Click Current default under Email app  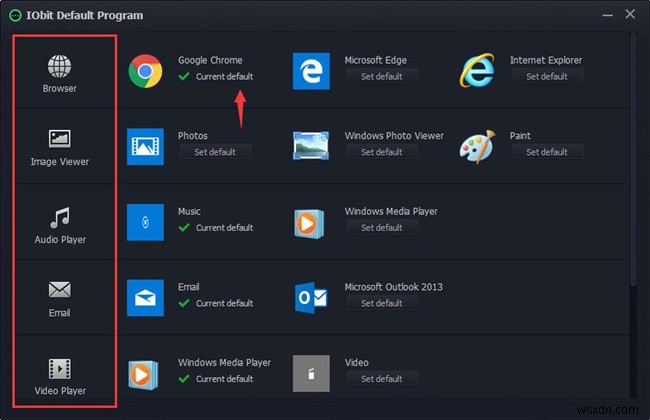point(224,303)
